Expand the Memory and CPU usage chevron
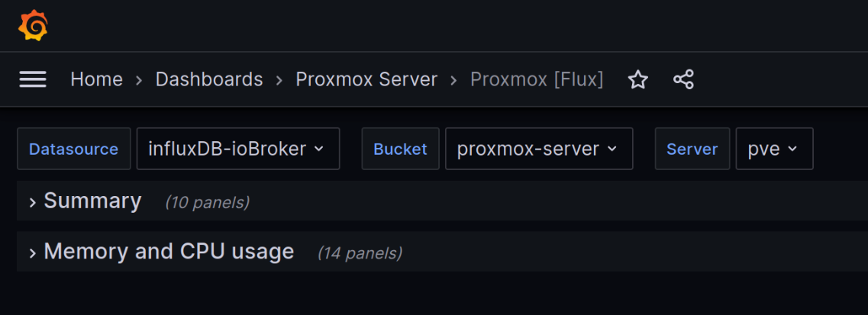This screenshot has height=315, width=868. click(33, 252)
